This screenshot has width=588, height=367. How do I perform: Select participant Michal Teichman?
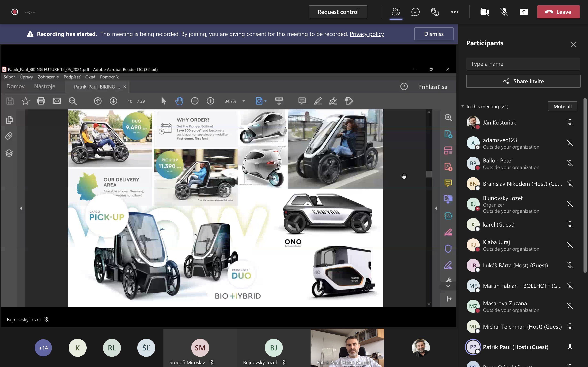tap(520, 327)
